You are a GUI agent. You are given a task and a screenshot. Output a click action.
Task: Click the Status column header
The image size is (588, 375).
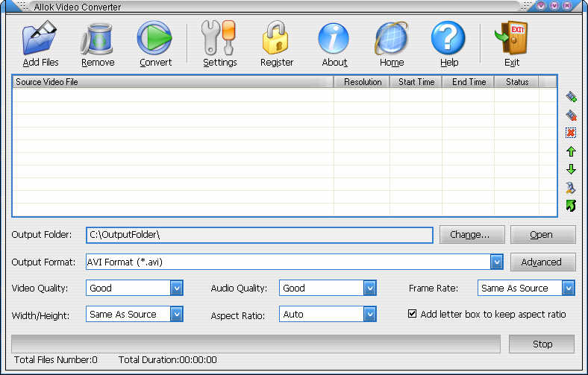[517, 82]
